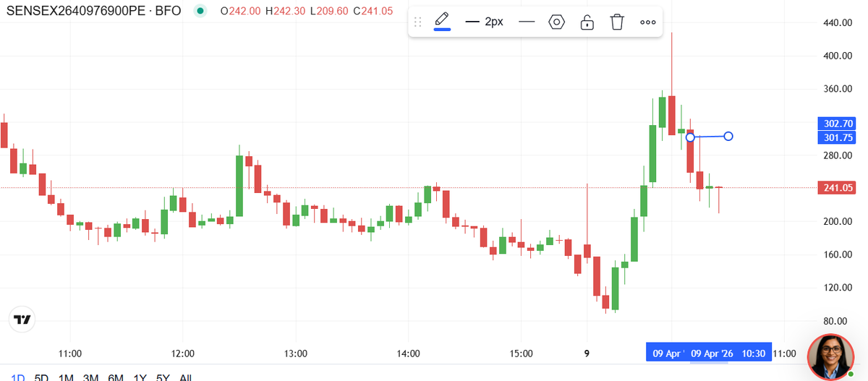Select the trend line's right anchor point

[728, 136]
